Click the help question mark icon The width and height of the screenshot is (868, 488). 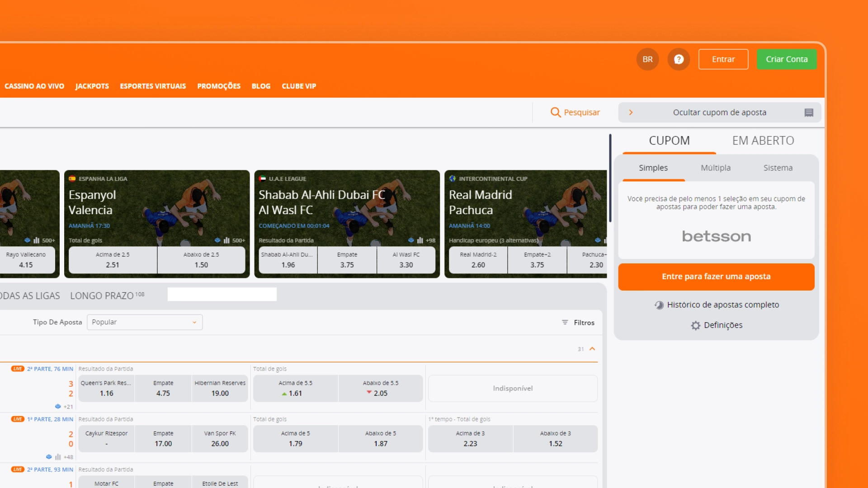click(679, 59)
